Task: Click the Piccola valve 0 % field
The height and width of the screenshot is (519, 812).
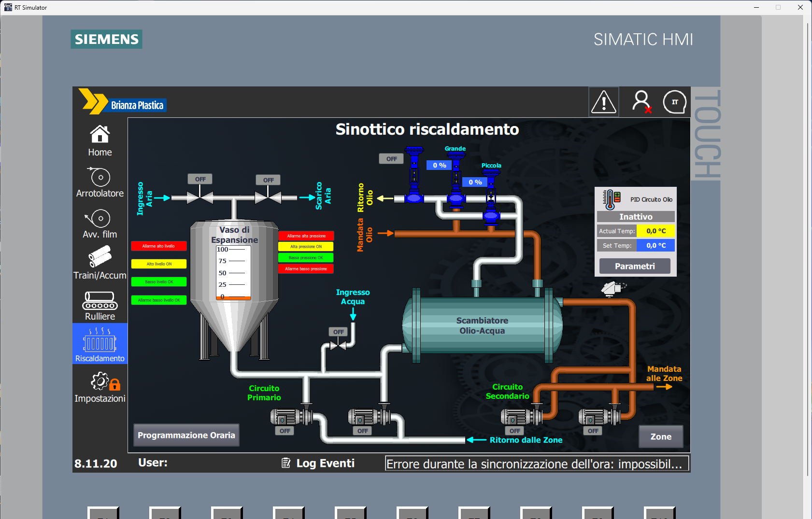Action: tap(475, 182)
